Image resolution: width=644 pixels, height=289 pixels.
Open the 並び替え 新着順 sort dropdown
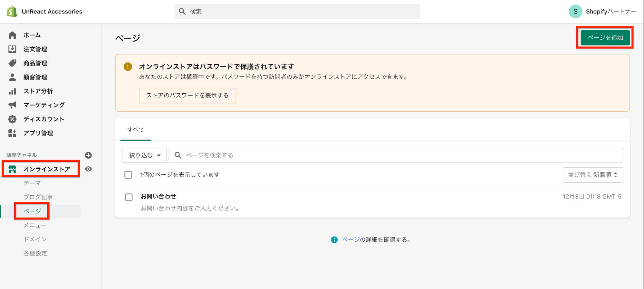tap(592, 175)
